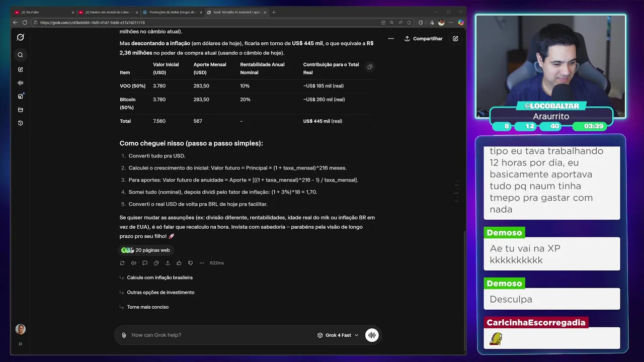This screenshot has width=644, height=362.
Task: Open the three-dot menu beside Compartilhar
Action: click(391, 38)
